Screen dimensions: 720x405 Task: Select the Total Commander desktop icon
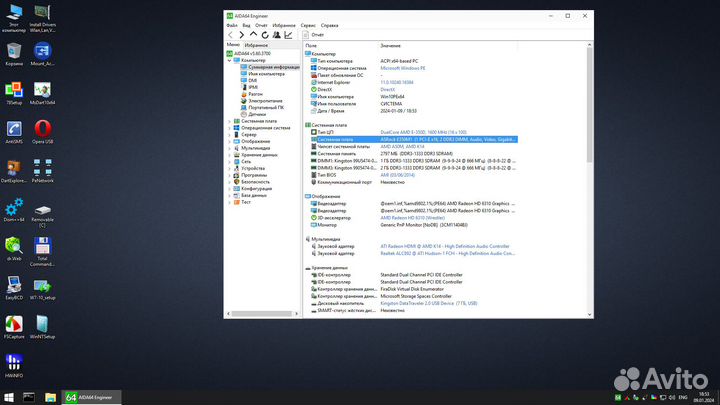click(42, 252)
